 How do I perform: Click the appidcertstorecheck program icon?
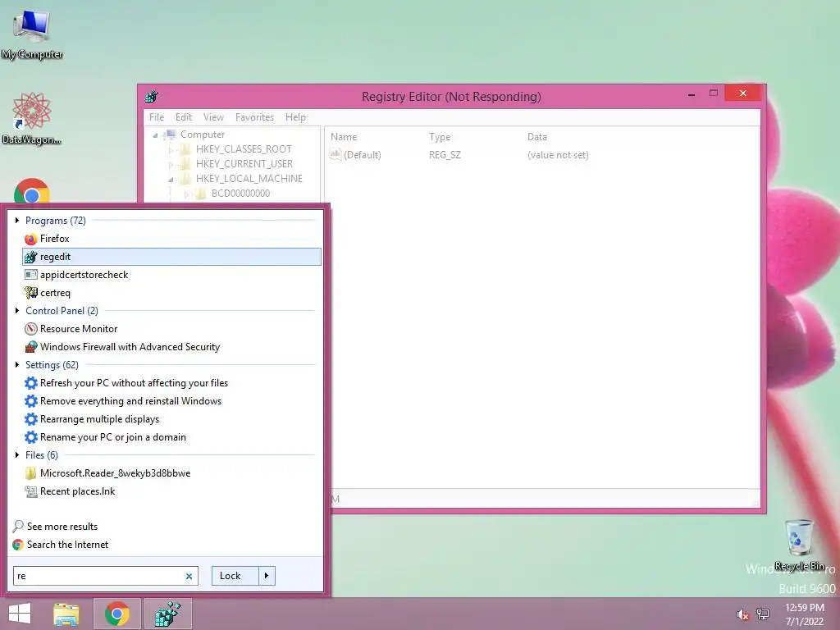click(31, 275)
